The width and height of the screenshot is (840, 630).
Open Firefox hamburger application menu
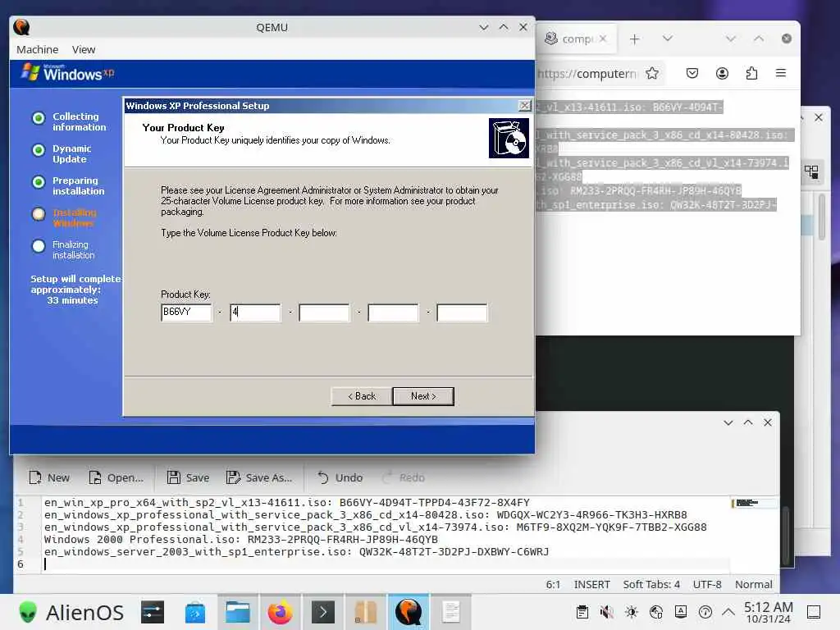(x=781, y=73)
